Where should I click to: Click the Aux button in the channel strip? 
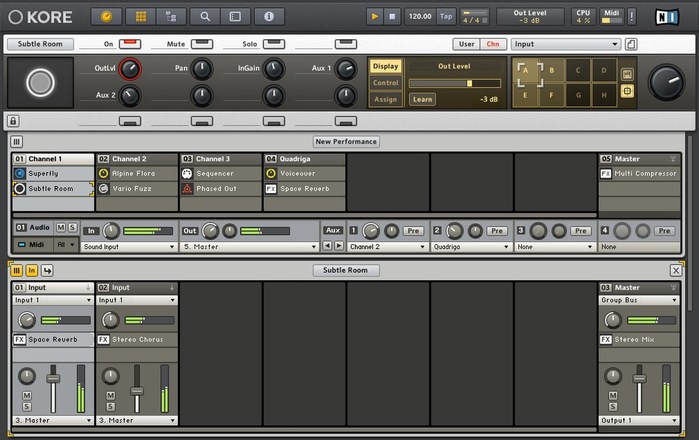(x=333, y=230)
